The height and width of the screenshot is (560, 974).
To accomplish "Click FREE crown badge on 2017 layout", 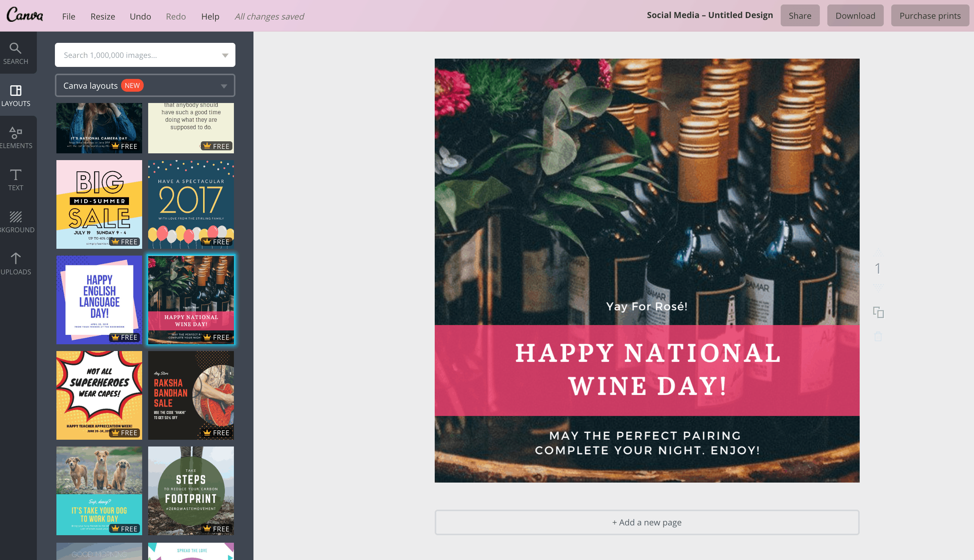I will pyautogui.click(x=217, y=242).
